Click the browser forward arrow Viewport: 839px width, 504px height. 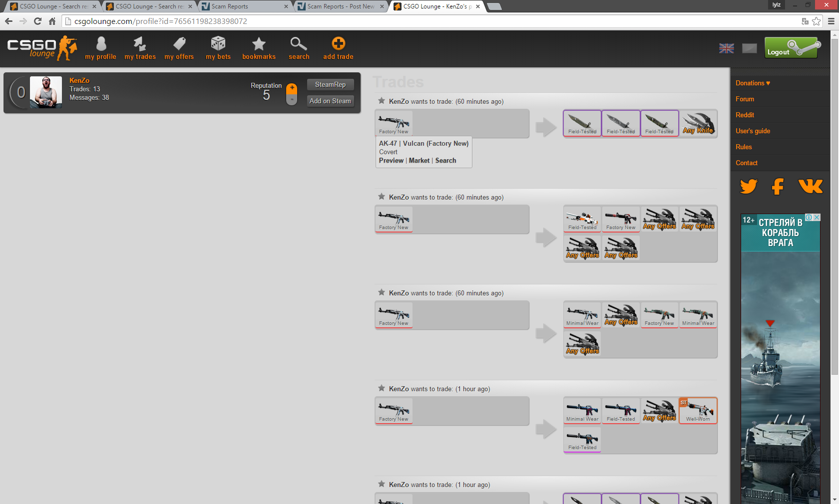coord(23,21)
